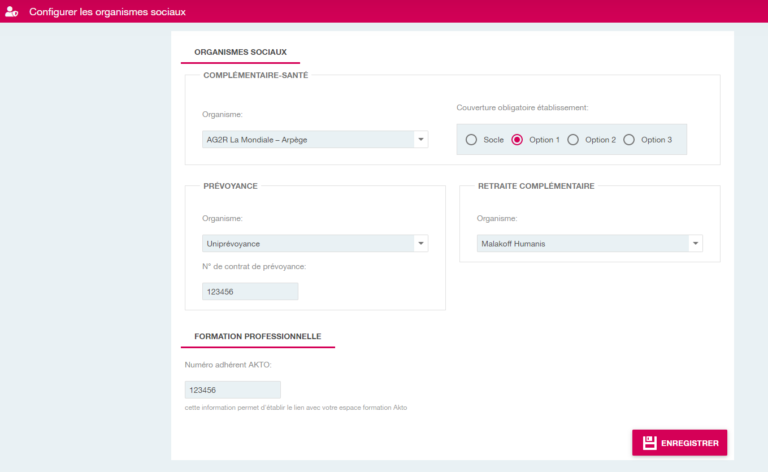Image resolution: width=768 pixels, height=472 pixels.
Task: Pick the Option 3 radio button
Action: point(629,140)
